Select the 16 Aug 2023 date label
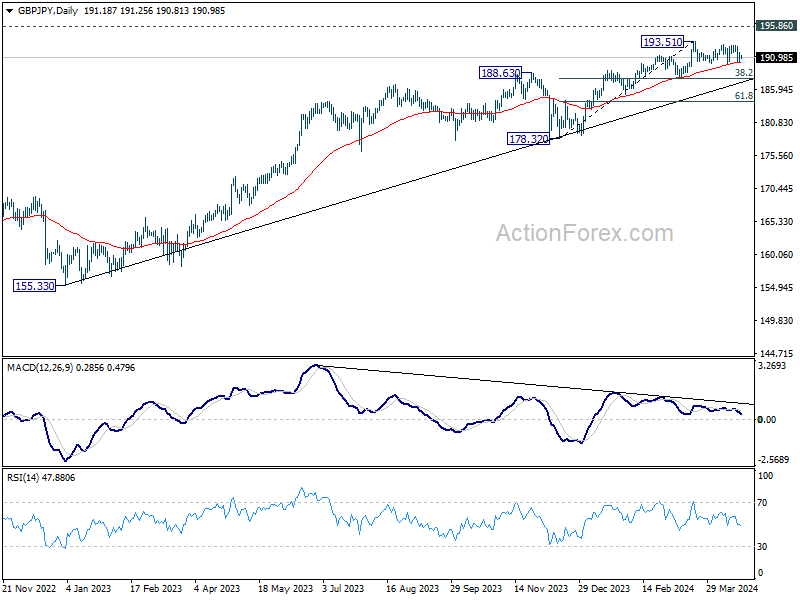The width and height of the screenshot is (800, 600). (x=412, y=588)
